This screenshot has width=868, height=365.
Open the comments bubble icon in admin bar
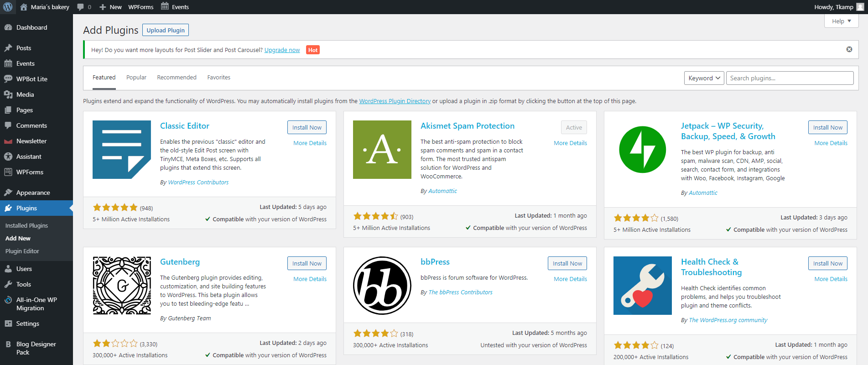click(81, 7)
